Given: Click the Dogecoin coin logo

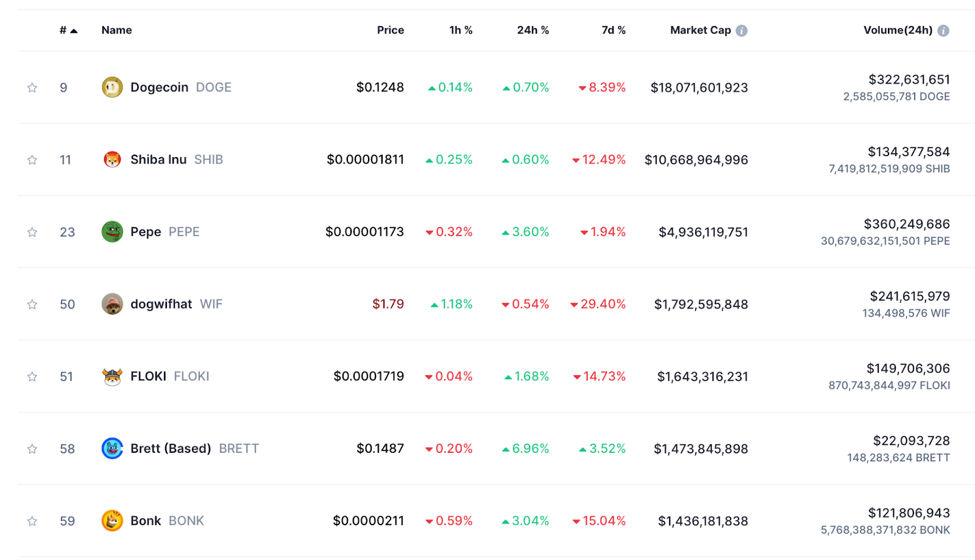Looking at the screenshot, I should click(112, 87).
